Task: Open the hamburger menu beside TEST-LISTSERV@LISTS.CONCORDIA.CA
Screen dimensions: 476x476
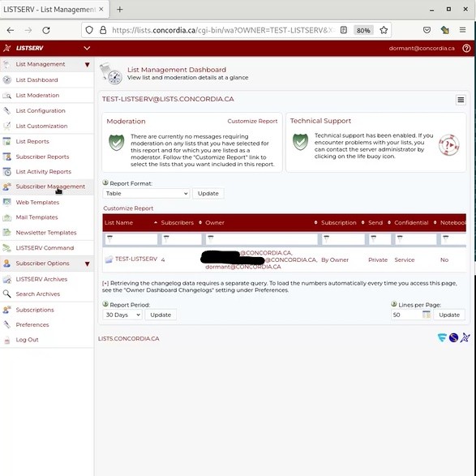Action: (x=461, y=100)
